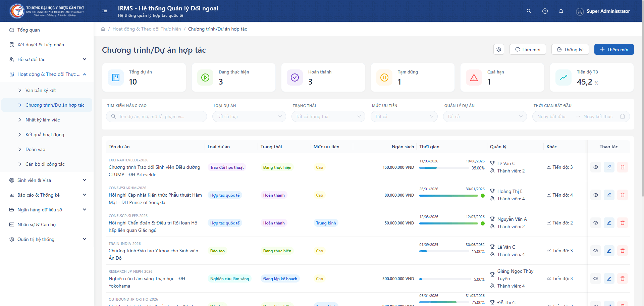Open the help question-mark icon
644x306 pixels.
click(545, 11)
